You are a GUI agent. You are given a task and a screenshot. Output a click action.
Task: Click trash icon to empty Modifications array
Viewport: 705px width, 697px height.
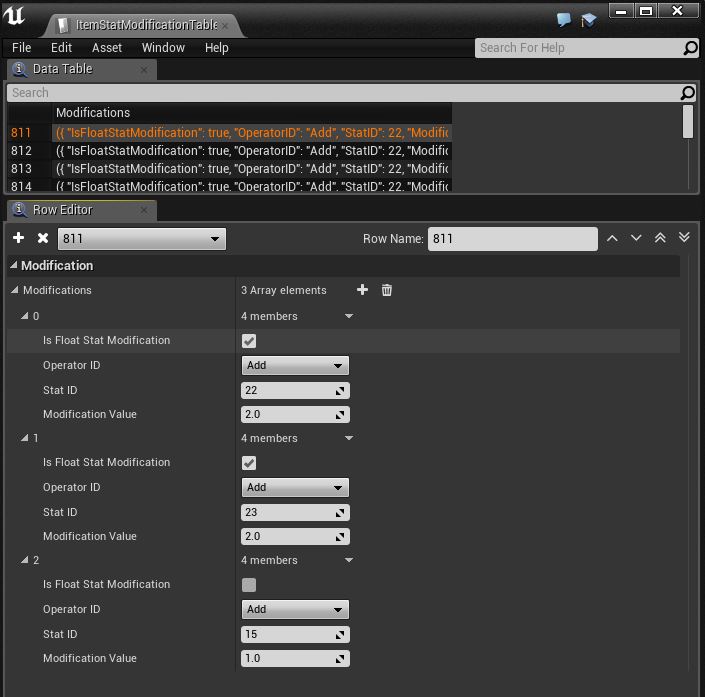tap(387, 290)
